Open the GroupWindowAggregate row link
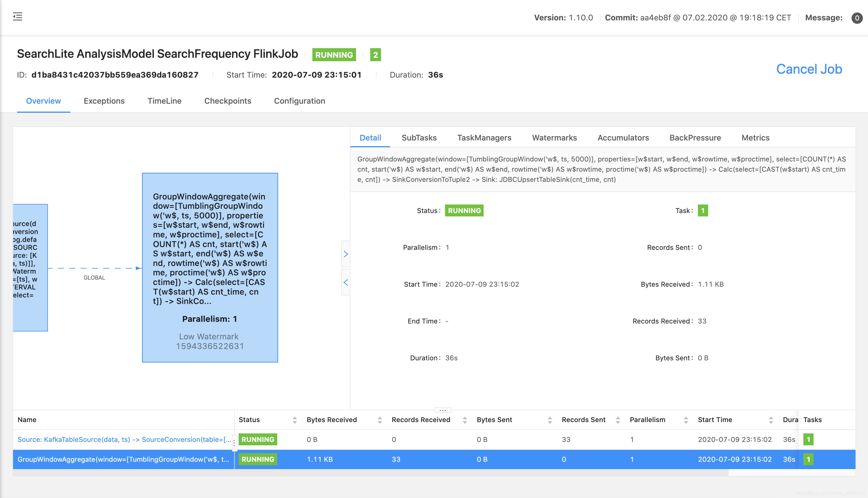This screenshot has width=868, height=498. point(123,459)
